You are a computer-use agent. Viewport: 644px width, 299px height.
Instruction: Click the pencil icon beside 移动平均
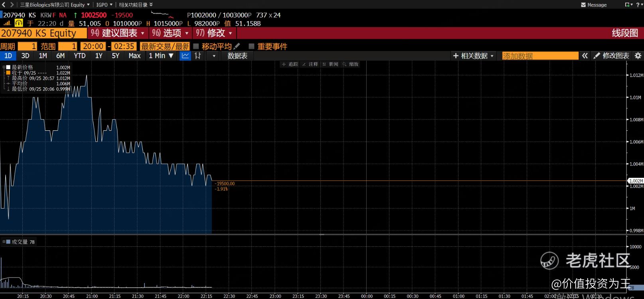237,46
